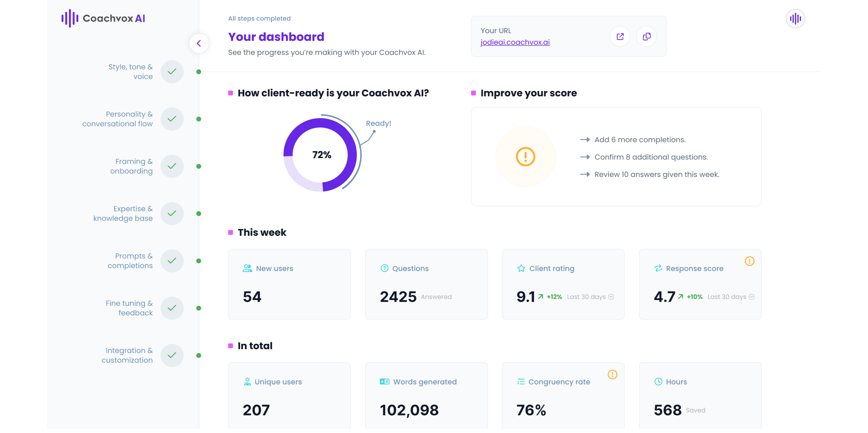Viewport: 868px width, 433px height.
Task: Click the Integration & customization checkmark
Action: point(172,355)
